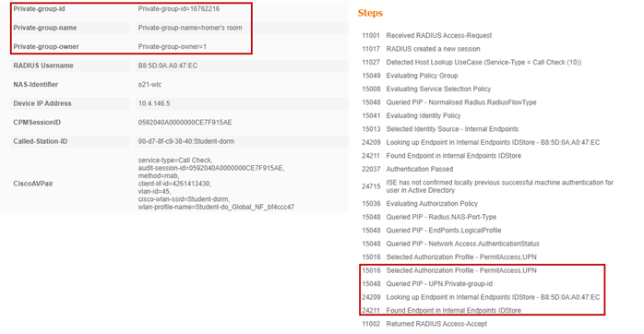Click step Queried PIP UPN.Private-group-id
The height and width of the screenshot is (334, 644).
(427, 283)
